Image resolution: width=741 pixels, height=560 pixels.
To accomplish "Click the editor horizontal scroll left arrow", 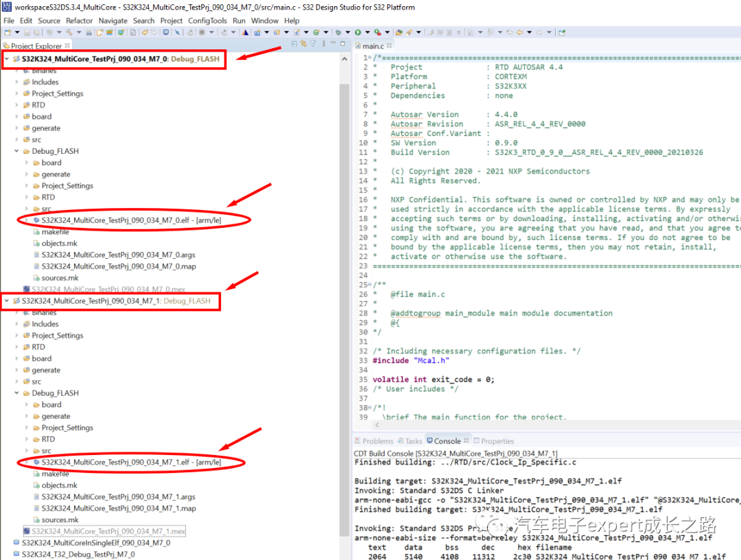I will 377,425.
